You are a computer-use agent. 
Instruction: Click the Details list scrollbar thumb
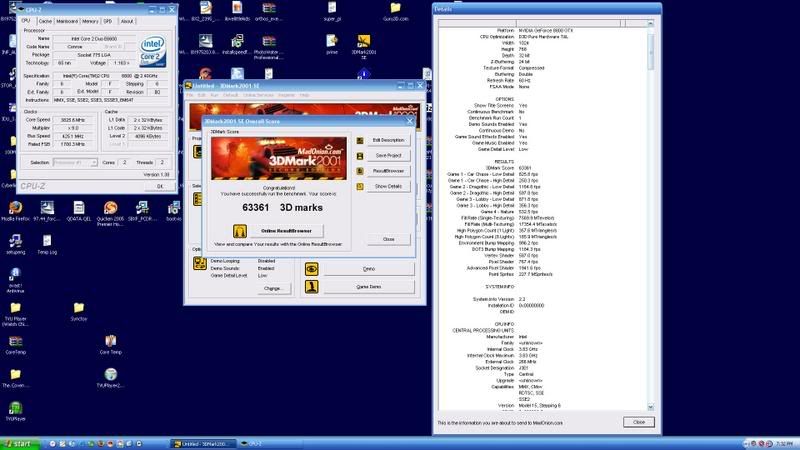651,52
